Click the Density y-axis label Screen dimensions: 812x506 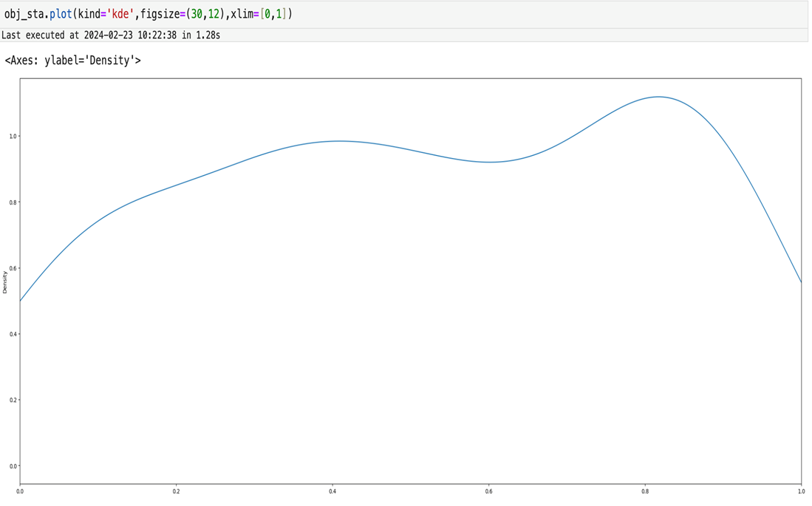(5, 282)
